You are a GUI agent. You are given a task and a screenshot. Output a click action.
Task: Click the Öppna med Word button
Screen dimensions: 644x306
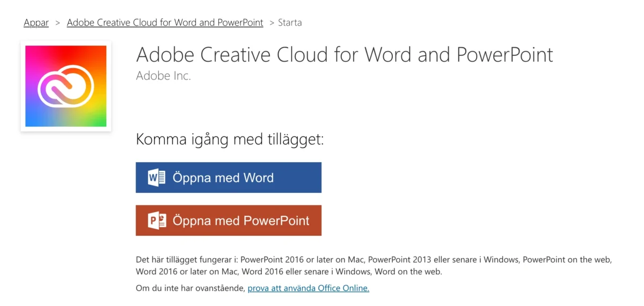tap(229, 178)
